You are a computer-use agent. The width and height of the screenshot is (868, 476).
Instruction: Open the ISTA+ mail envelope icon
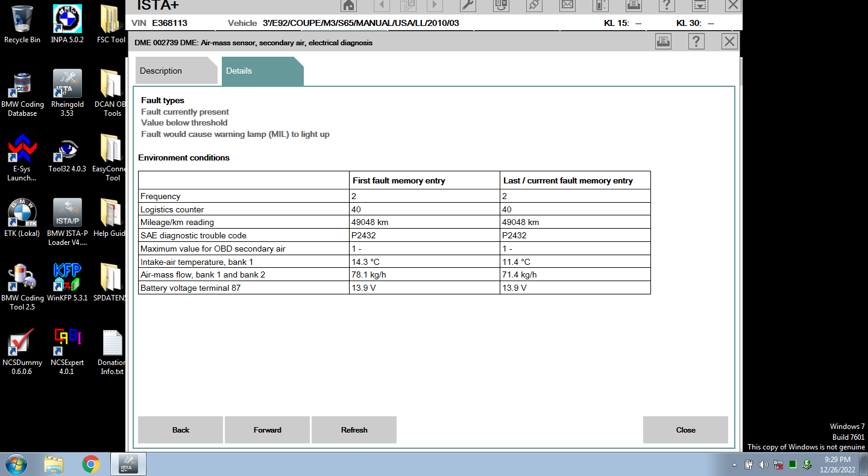coord(567,5)
